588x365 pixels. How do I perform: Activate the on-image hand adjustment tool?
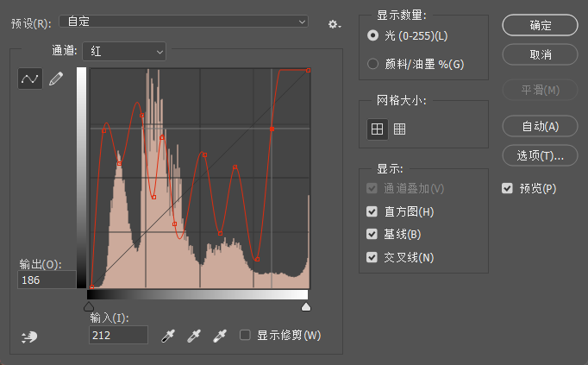coord(29,337)
